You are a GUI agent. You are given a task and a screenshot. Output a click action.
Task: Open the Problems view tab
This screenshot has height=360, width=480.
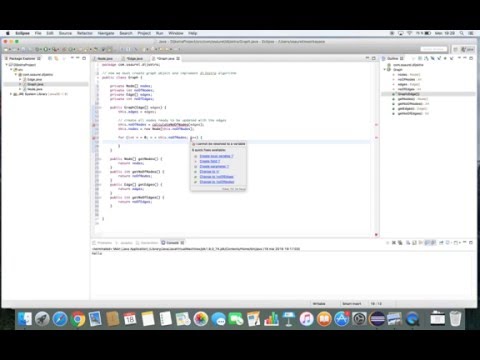click(x=103, y=243)
